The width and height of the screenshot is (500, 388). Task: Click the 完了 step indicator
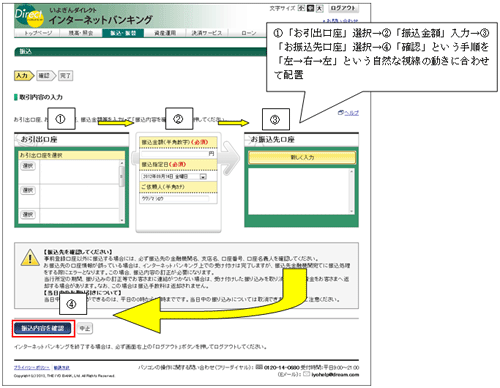(x=65, y=76)
